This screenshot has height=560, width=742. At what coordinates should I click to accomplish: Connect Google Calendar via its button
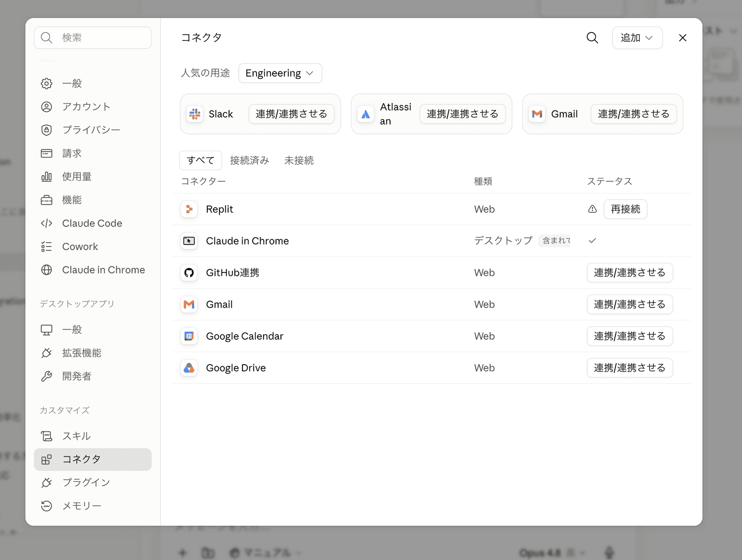pyautogui.click(x=630, y=336)
